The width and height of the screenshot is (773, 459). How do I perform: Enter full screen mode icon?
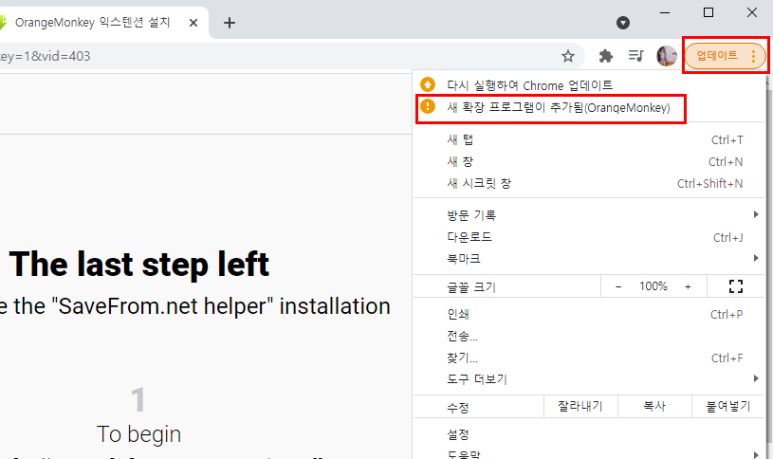736,286
